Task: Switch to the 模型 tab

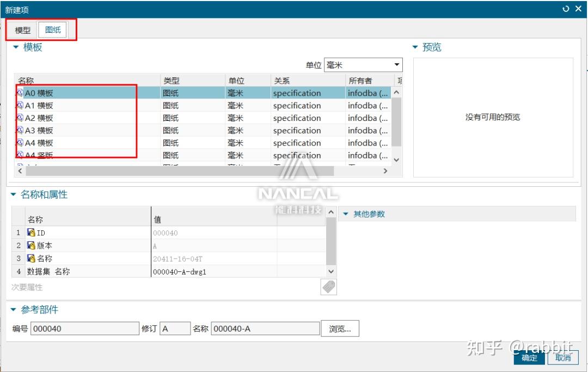Action: click(x=22, y=30)
